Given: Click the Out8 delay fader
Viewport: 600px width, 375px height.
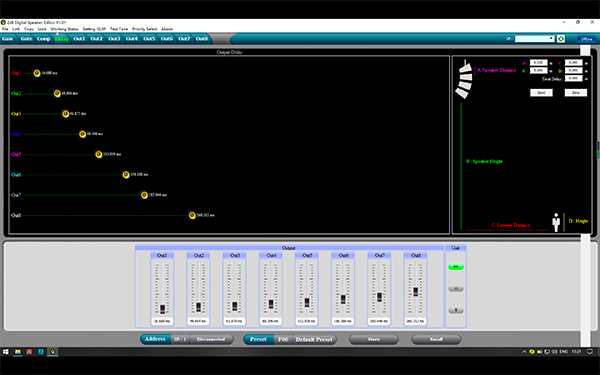Looking at the screenshot, I should click(x=416, y=292).
